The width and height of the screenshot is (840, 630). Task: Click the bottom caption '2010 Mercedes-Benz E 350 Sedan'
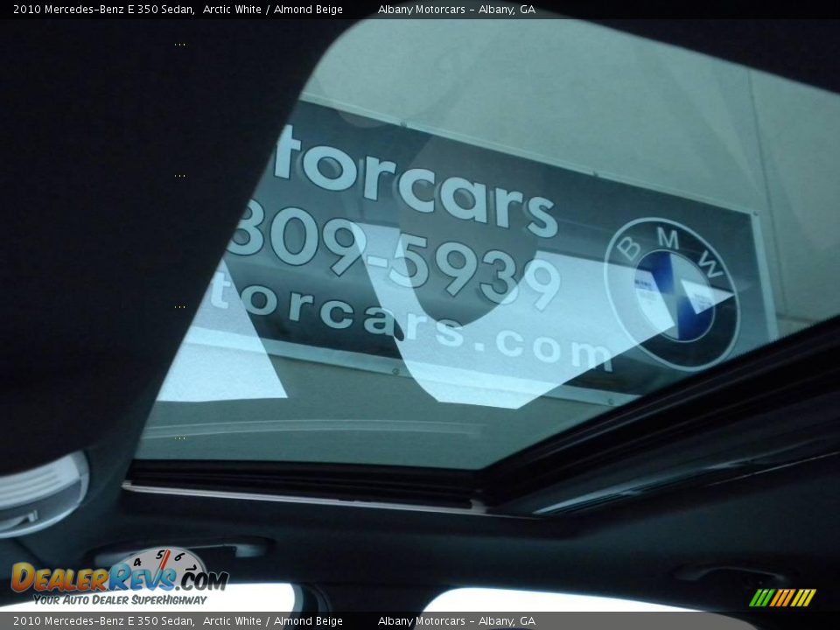pyautogui.click(x=103, y=621)
